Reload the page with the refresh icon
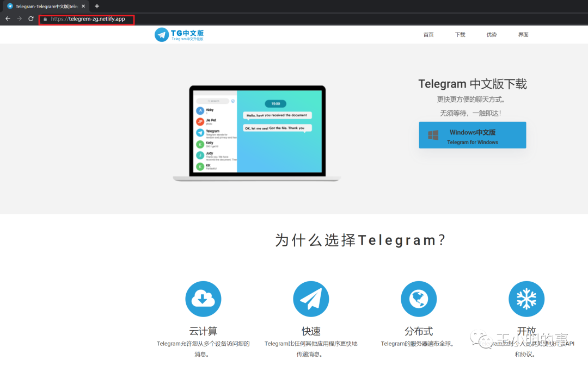588x366 pixels. [30, 18]
